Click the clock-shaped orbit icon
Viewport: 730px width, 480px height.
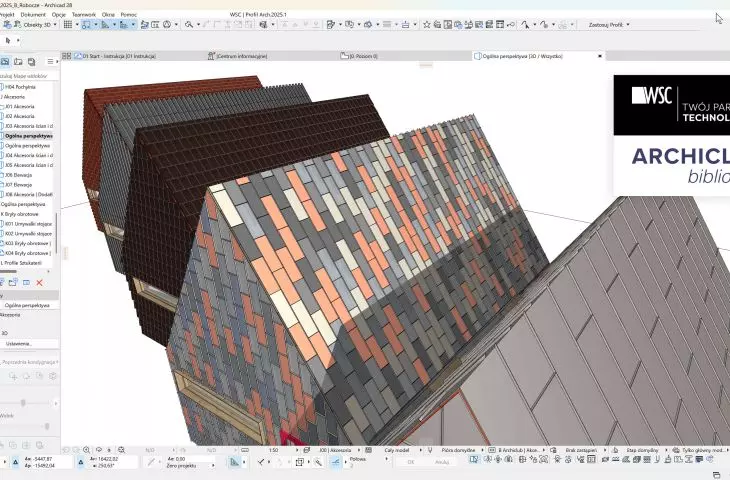pyautogui.click(x=167, y=25)
